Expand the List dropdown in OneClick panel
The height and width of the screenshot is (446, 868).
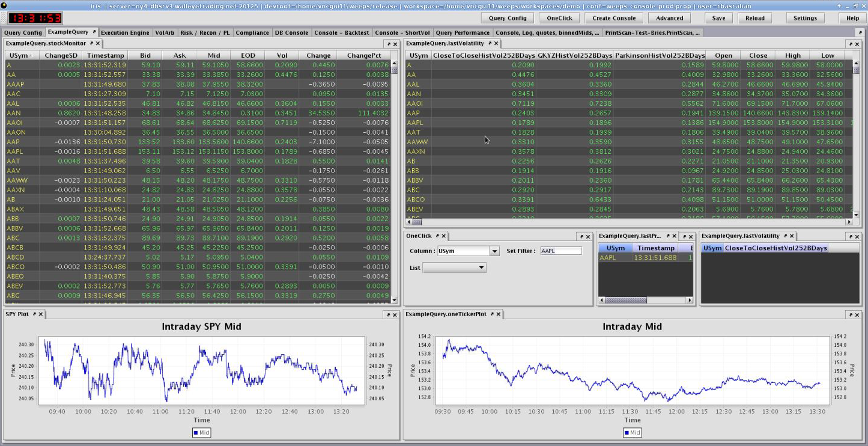481,267
